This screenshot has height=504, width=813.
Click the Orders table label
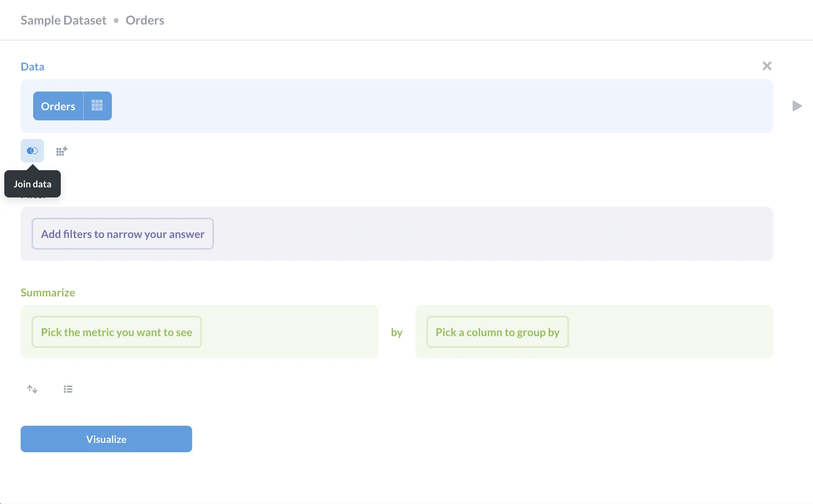(x=58, y=106)
